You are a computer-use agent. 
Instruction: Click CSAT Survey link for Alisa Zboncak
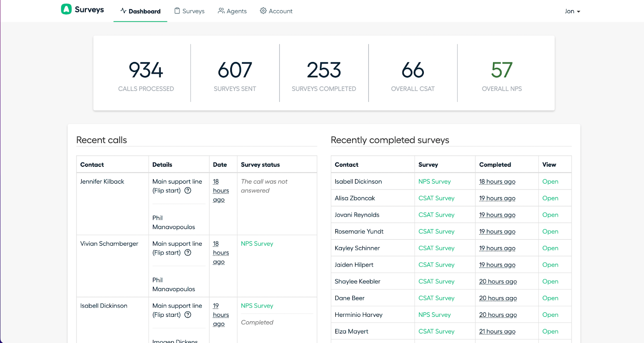436,198
